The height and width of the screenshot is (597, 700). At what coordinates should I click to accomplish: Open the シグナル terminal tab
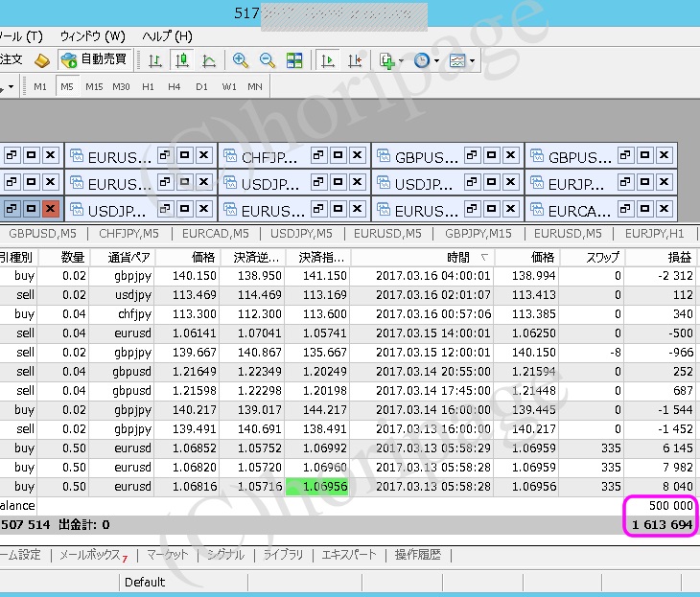tap(225, 555)
